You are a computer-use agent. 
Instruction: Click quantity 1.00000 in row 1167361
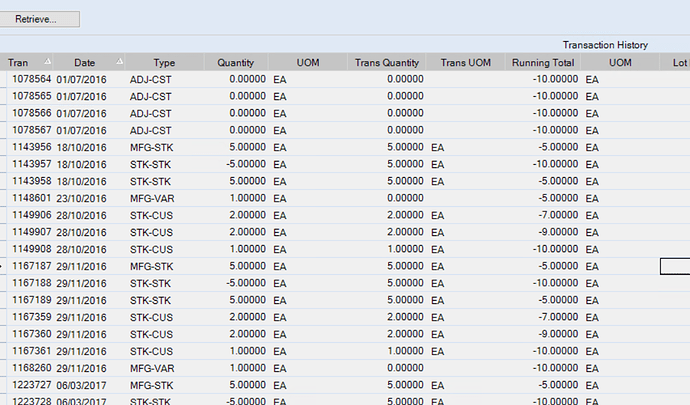tap(248, 351)
